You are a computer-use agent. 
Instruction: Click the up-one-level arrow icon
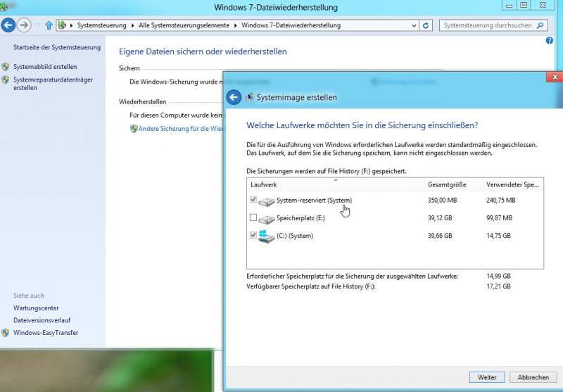(x=49, y=25)
